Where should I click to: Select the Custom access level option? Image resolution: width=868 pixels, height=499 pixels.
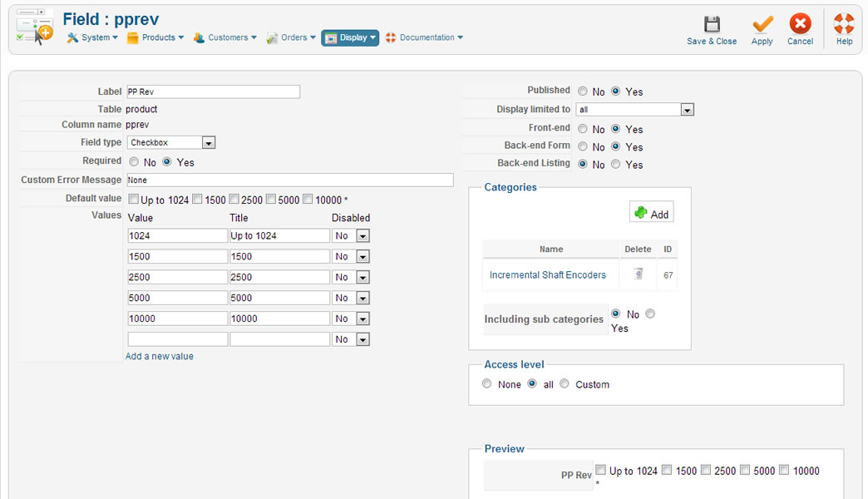click(565, 384)
